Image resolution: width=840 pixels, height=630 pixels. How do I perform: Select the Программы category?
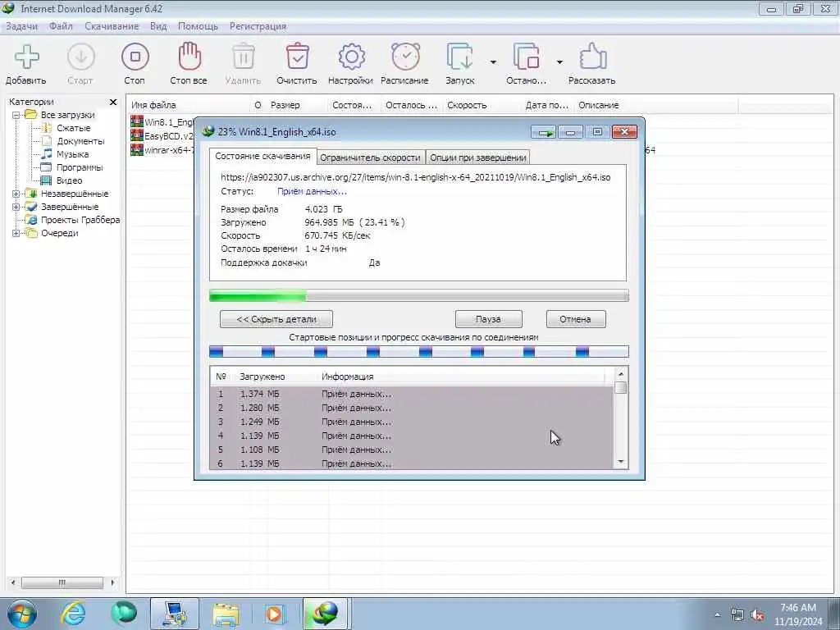tap(80, 167)
